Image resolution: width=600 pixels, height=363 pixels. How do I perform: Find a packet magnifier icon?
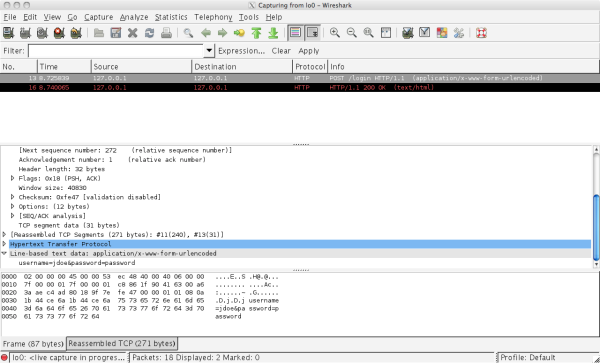[x=188, y=33]
